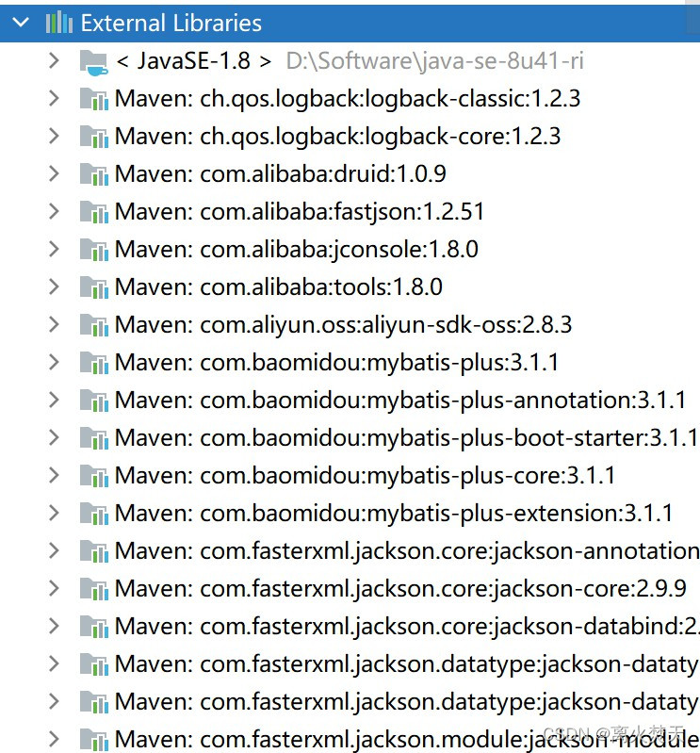Click library icon of fastjson:1.2.51
This screenshot has height=753, width=700.
94,212
